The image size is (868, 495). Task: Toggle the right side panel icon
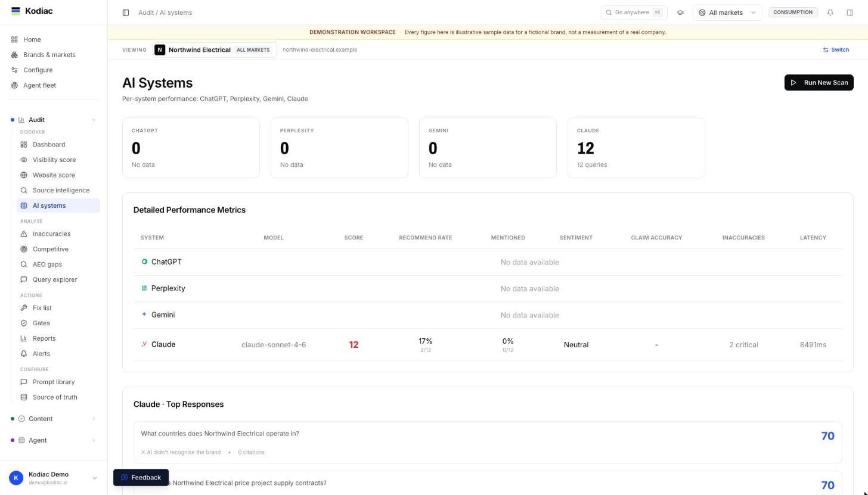850,13
